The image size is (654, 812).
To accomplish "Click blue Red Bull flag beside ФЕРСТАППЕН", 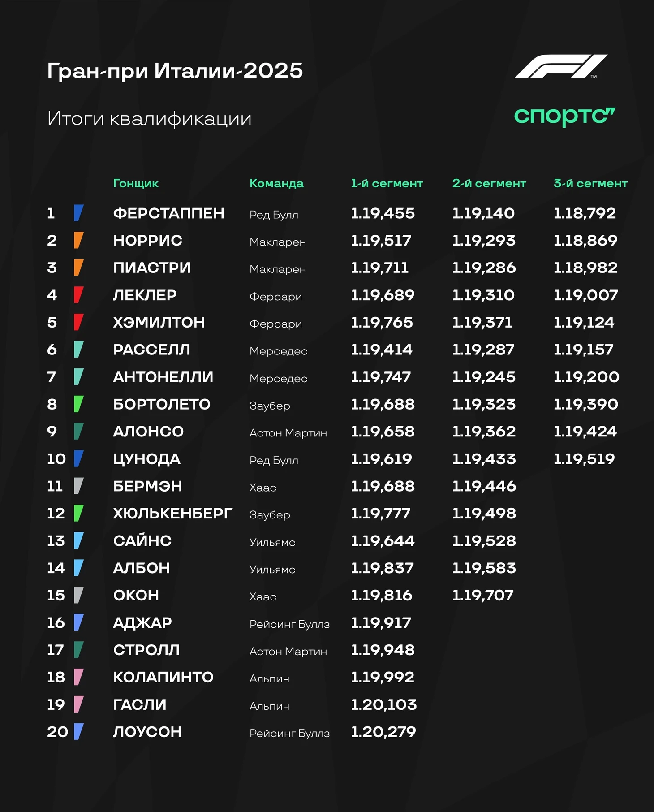I will [x=79, y=213].
